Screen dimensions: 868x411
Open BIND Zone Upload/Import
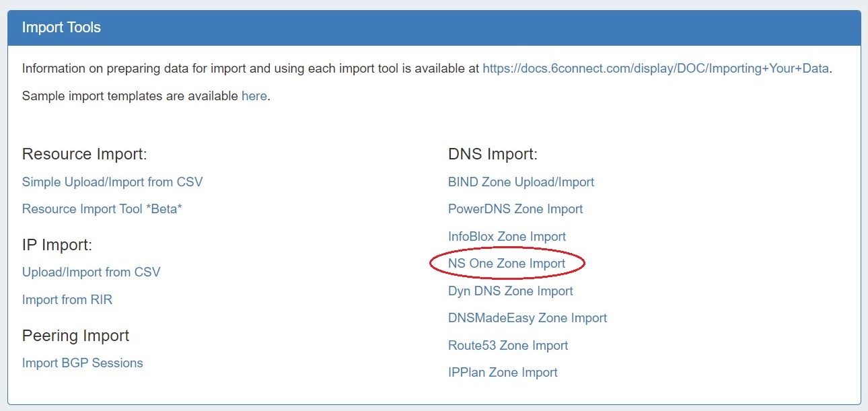(x=521, y=182)
